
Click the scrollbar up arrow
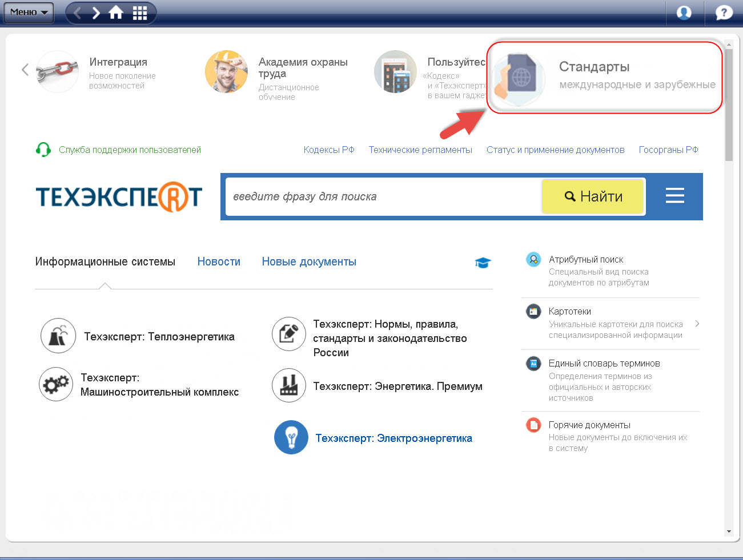tap(729, 44)
